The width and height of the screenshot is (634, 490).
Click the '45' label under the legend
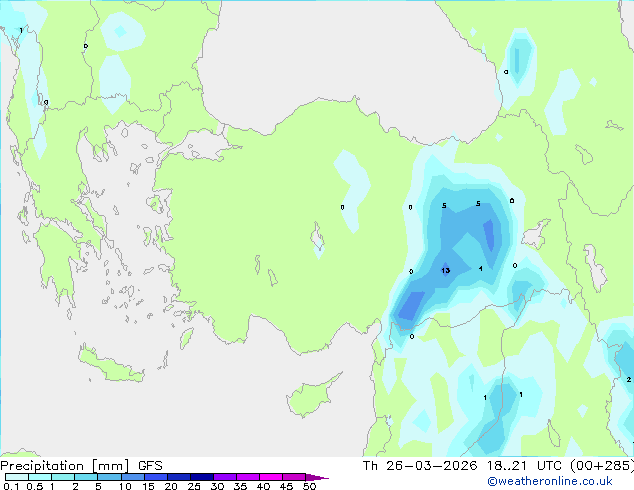click(x=287, y=486)
